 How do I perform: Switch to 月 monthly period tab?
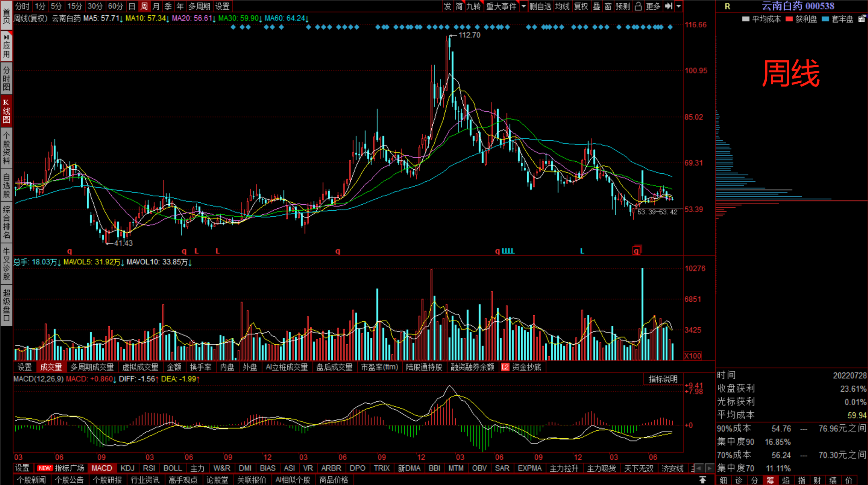point(156,6)
